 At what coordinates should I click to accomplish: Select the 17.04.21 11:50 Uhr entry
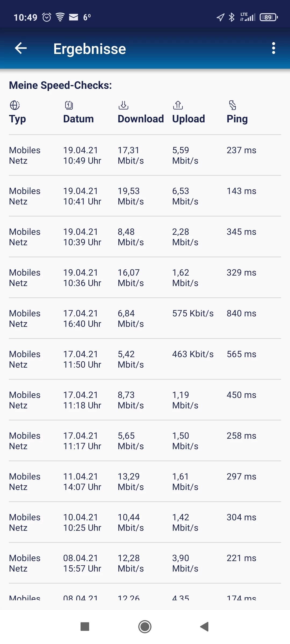(145, 359)
